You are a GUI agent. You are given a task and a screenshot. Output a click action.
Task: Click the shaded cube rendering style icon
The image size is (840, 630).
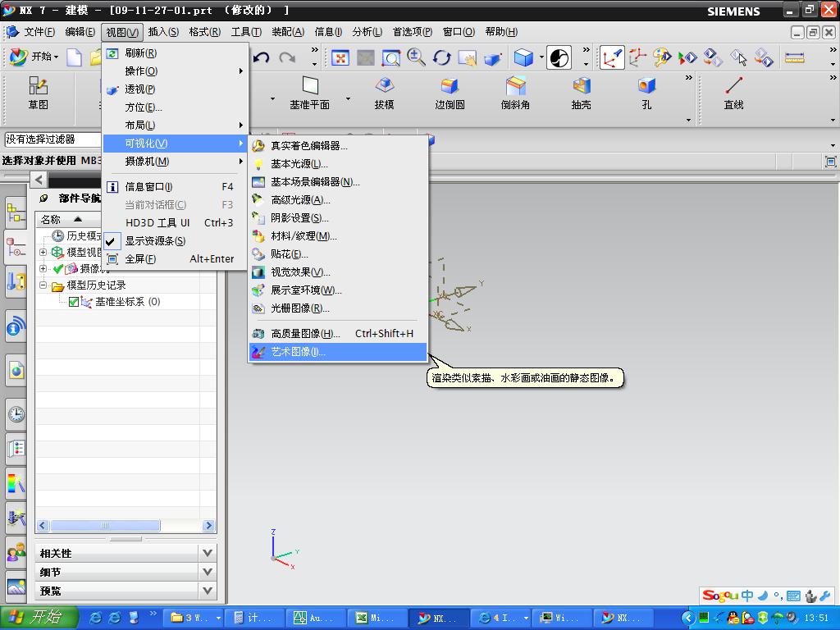(x=523, y=57)
